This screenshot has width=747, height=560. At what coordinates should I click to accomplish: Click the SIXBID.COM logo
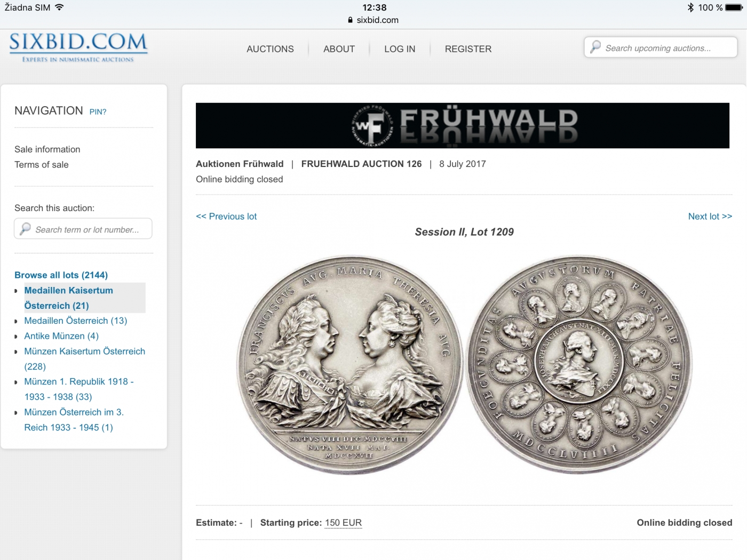(78, 47)
